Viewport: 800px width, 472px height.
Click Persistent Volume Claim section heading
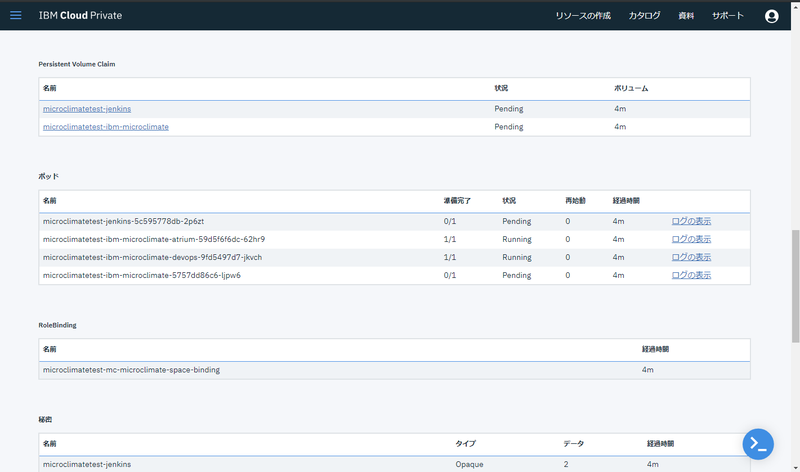click(x=77, y=64)
